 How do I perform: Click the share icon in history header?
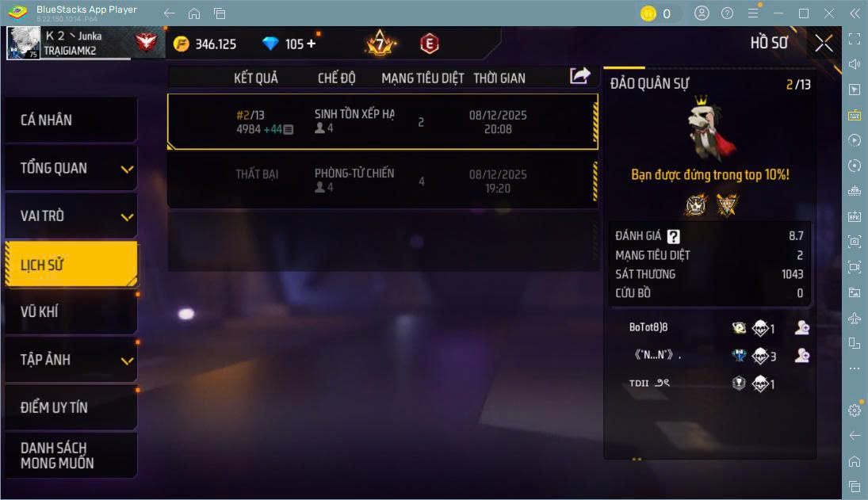tap(579, 76)
